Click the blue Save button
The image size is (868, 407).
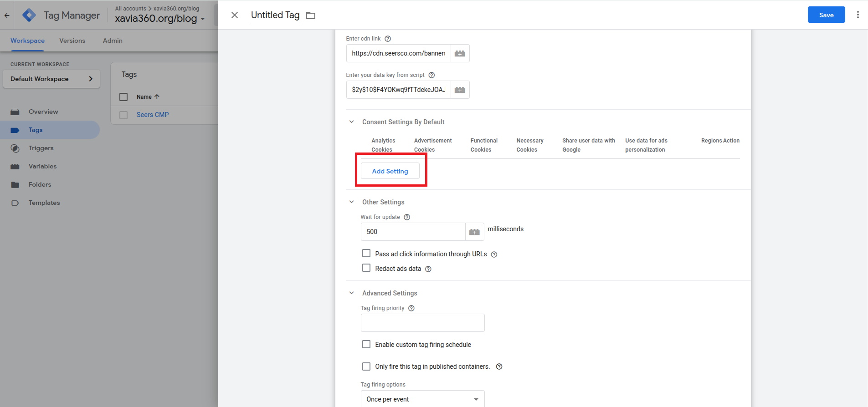pos(826,15)
